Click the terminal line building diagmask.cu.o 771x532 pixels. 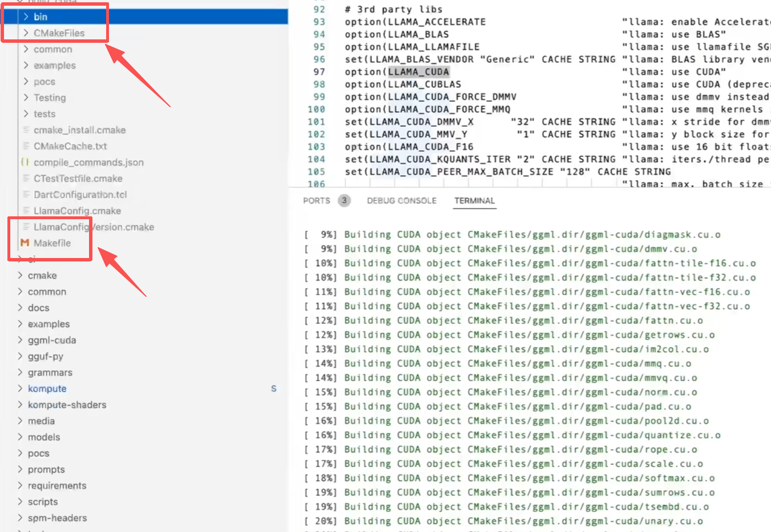(x=512, y=235)
